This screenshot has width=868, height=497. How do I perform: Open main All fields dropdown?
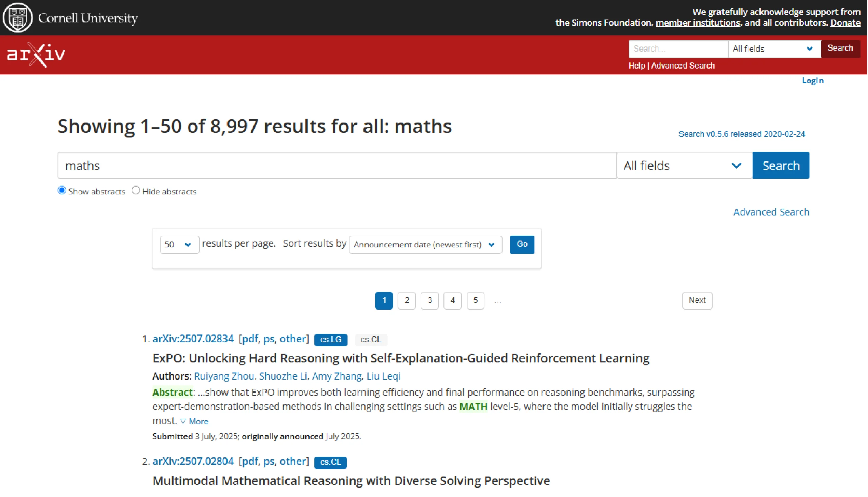click(x=684, y=166)
